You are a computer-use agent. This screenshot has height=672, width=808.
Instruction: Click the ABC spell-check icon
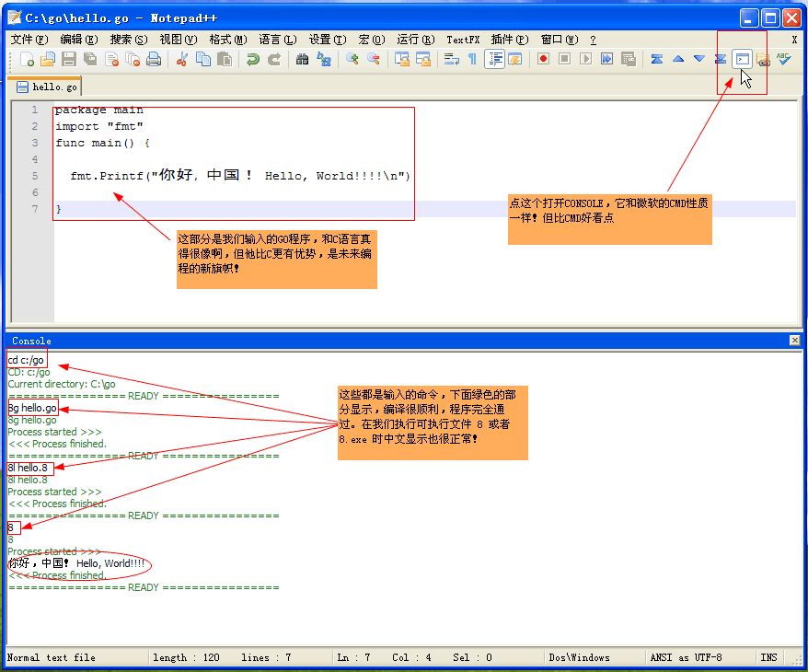(x=784, y=59)
